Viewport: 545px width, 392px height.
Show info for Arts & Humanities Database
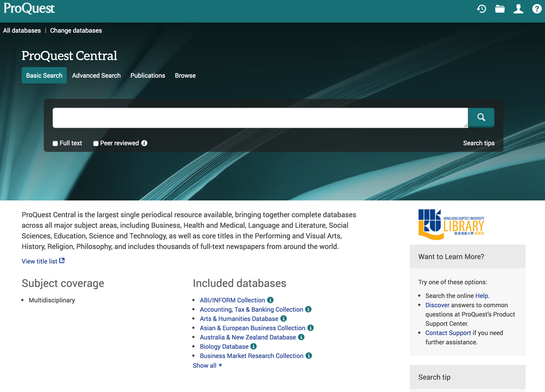tap(283, 318)
